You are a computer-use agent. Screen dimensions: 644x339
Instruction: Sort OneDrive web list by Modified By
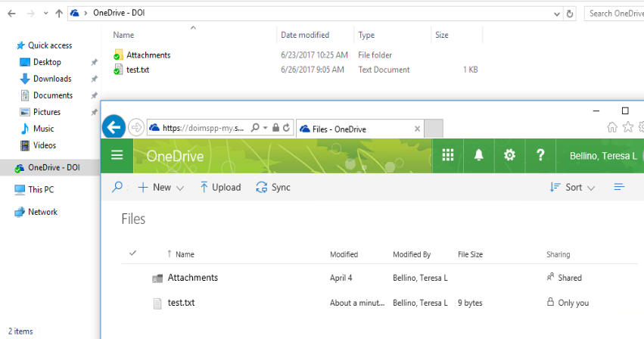click(412, 254)
